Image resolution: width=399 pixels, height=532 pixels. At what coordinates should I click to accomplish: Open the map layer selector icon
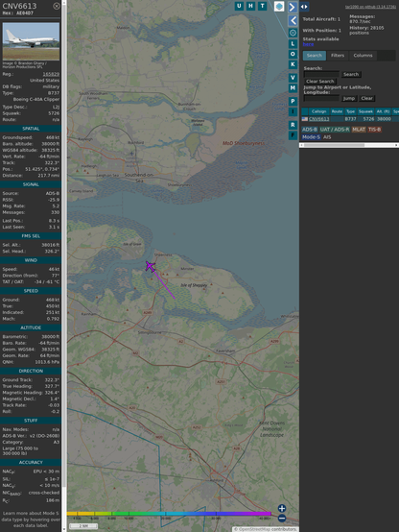pyautogui.click(x=279, y=6)
